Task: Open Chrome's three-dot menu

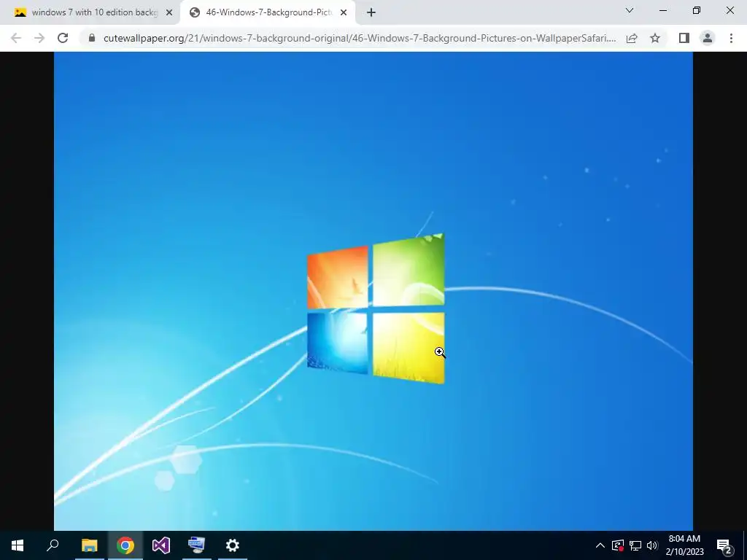Action: pos(731,38)
